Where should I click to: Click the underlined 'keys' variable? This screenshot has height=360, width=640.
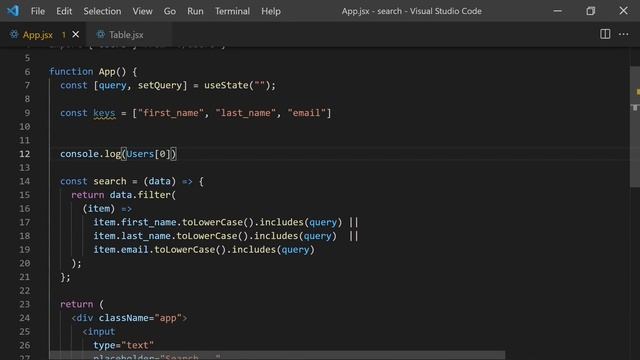tap(104, 113)
